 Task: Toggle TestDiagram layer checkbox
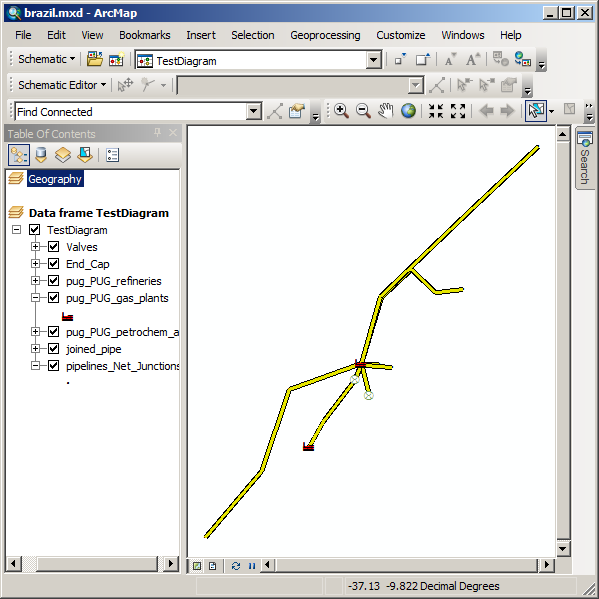(35, 230)
